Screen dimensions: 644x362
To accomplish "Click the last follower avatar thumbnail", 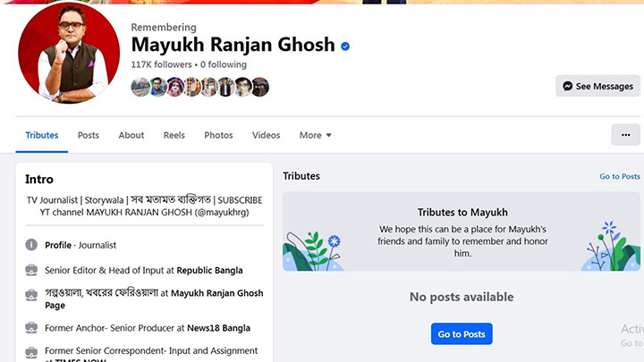I will tap(260, 87).
